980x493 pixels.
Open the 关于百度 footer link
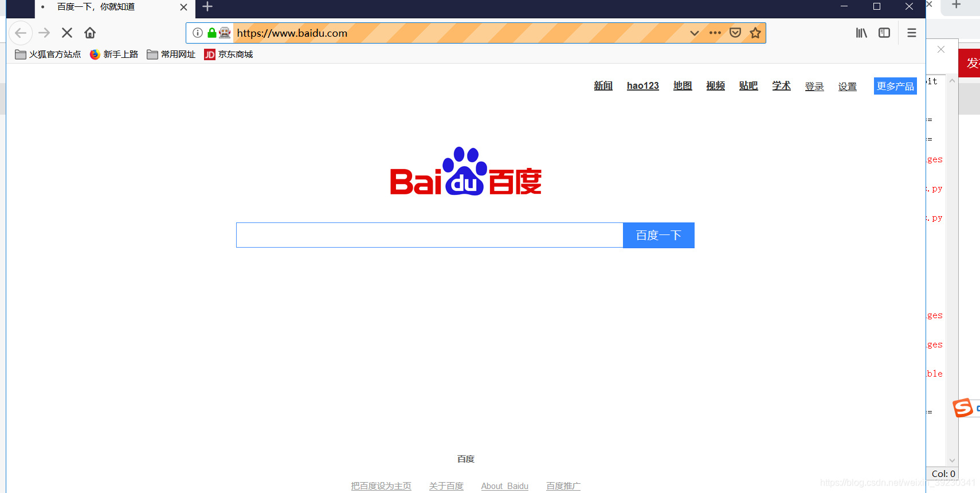point(446,486)
